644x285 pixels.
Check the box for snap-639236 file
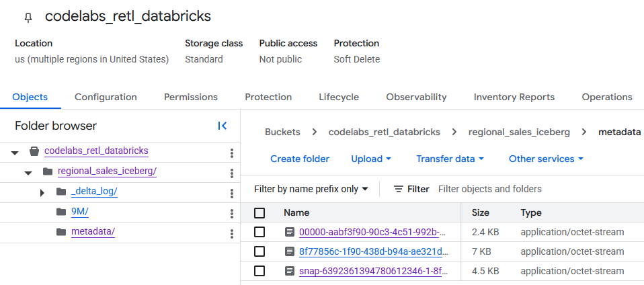pos(259,271)
